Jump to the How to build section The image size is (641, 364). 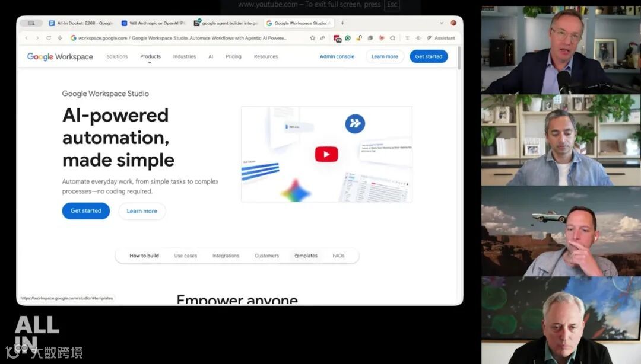[x=144, y=256]
